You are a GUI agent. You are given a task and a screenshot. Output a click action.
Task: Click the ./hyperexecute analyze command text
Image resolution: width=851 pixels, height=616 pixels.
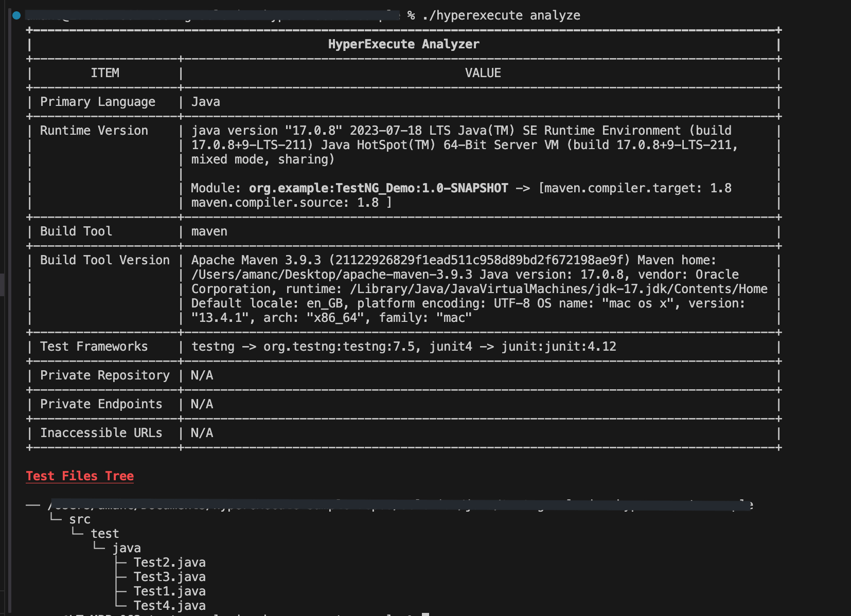[x=501, y=15]
